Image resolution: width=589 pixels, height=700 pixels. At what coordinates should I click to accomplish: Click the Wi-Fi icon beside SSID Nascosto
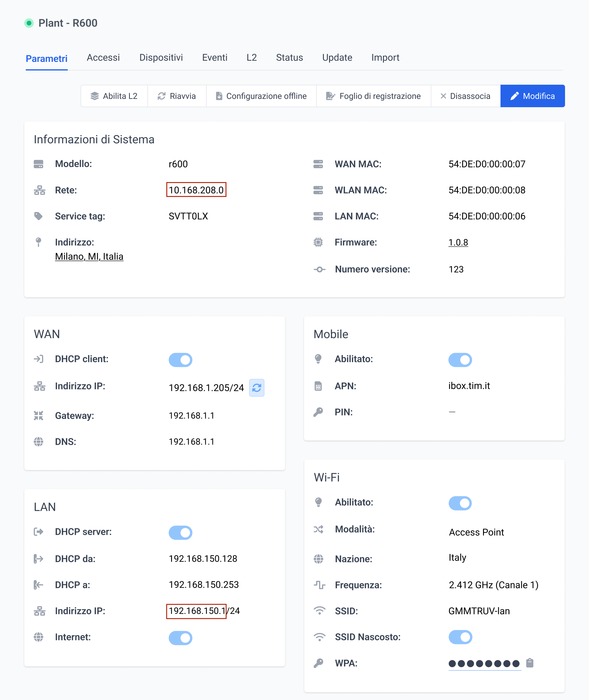point(319,637)
